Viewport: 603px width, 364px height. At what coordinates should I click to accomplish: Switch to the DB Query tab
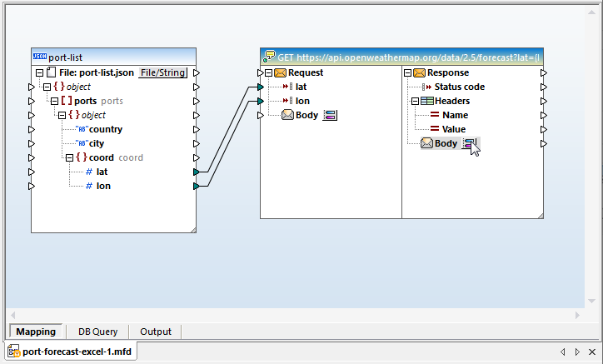(97, 332)
